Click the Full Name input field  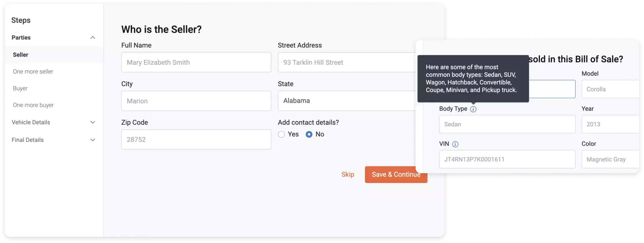point(196,62)
